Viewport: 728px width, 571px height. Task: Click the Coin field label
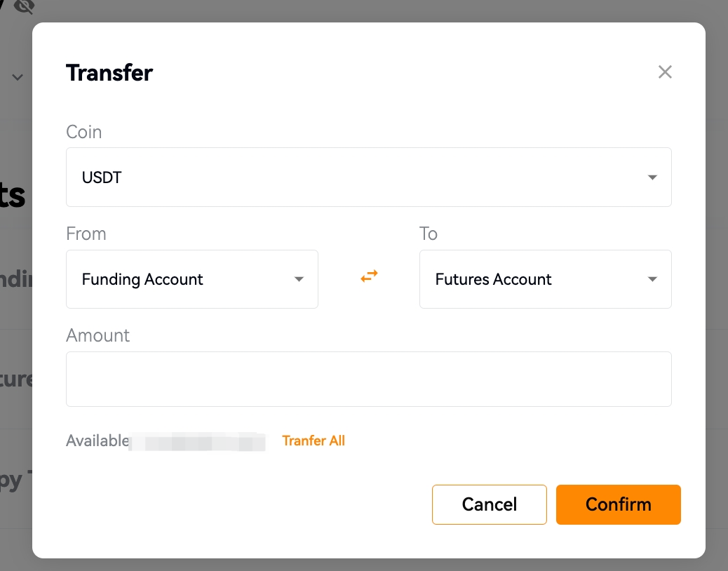click(x=84, y=132)
